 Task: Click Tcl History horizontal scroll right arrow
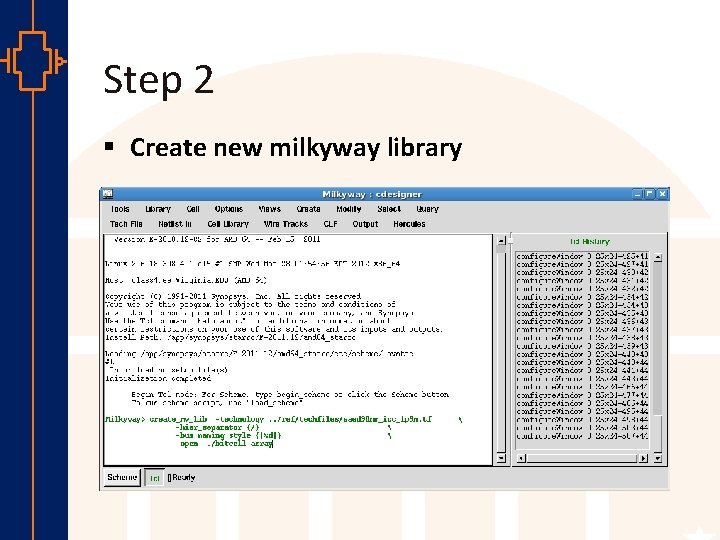(643, 458)
